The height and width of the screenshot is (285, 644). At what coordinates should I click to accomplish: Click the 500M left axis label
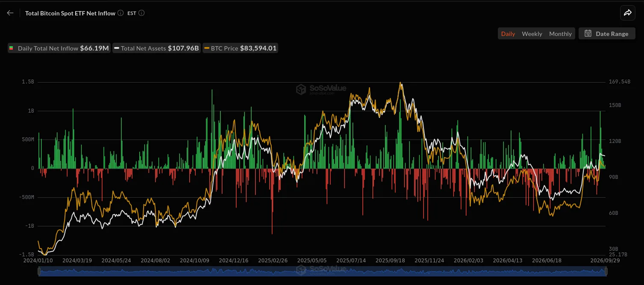(27, 140)
